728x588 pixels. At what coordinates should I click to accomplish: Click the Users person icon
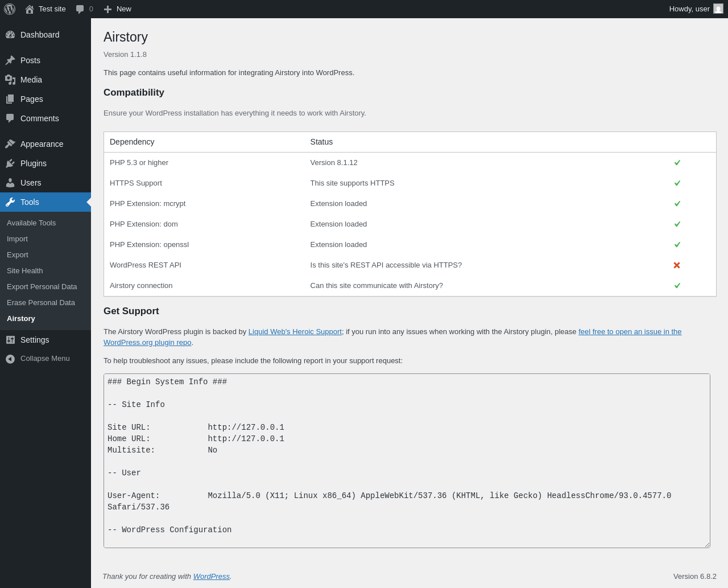pos(10,183)
